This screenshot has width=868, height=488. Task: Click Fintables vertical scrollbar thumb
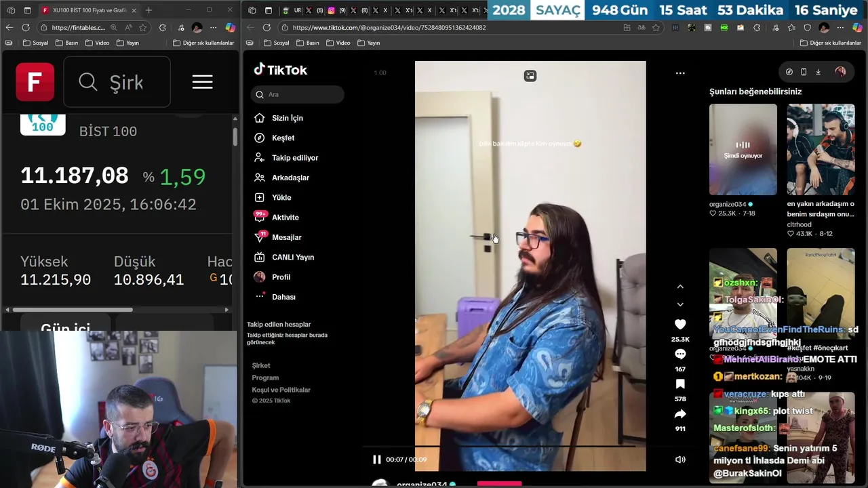click(x=235, y=136)
